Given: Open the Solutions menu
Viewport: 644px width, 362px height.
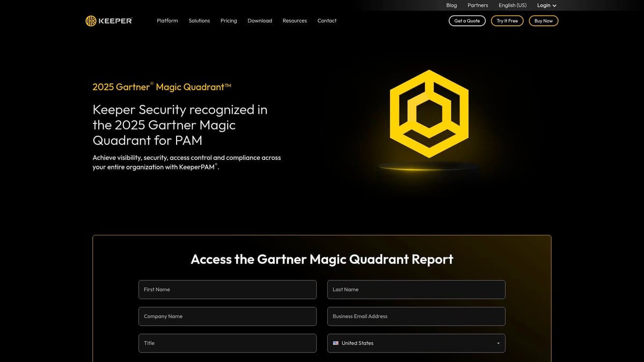Looking at the screenshot, I should pyautogui.click(x=199, y=21).
